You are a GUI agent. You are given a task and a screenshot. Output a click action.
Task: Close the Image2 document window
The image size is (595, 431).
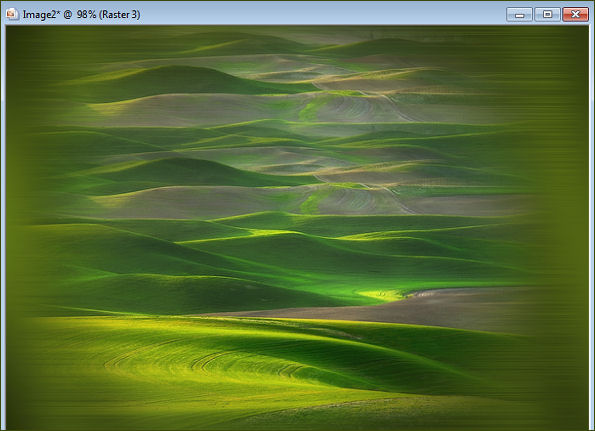[x=575, y=14]
